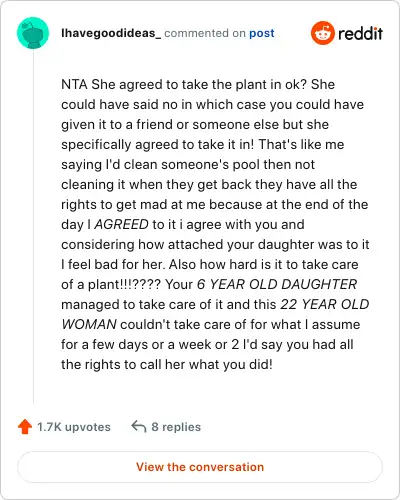Image resolution: width=400 pixels, height=500 pixels.
Task: Open the reddit wordmark text
Action: tap(360, 33)
